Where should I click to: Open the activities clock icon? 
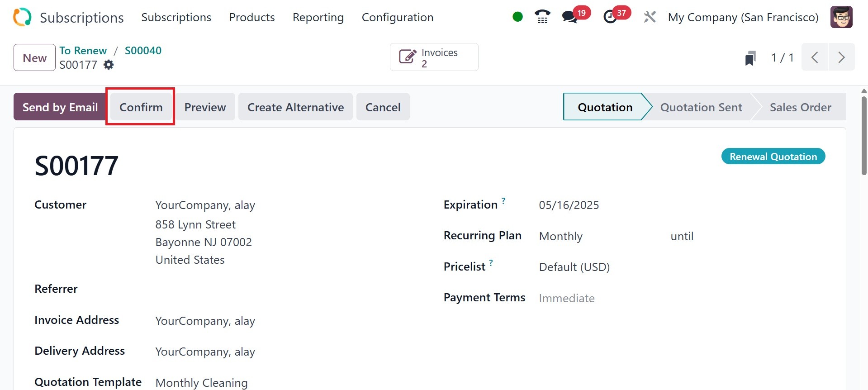pos(610,17)
